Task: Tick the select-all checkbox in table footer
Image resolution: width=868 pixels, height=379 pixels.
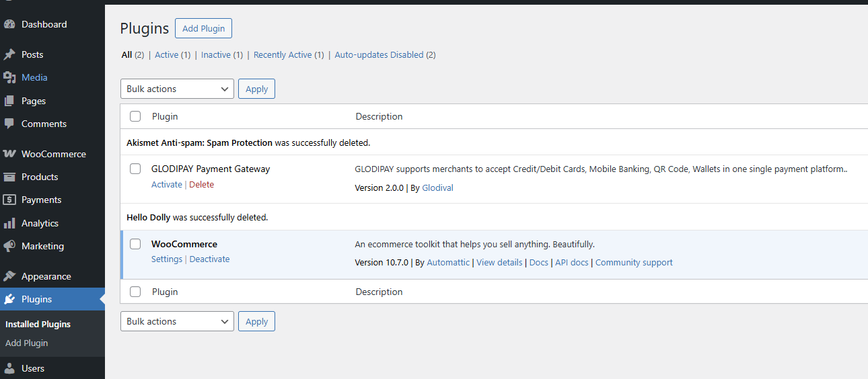Action: (135, 292)
